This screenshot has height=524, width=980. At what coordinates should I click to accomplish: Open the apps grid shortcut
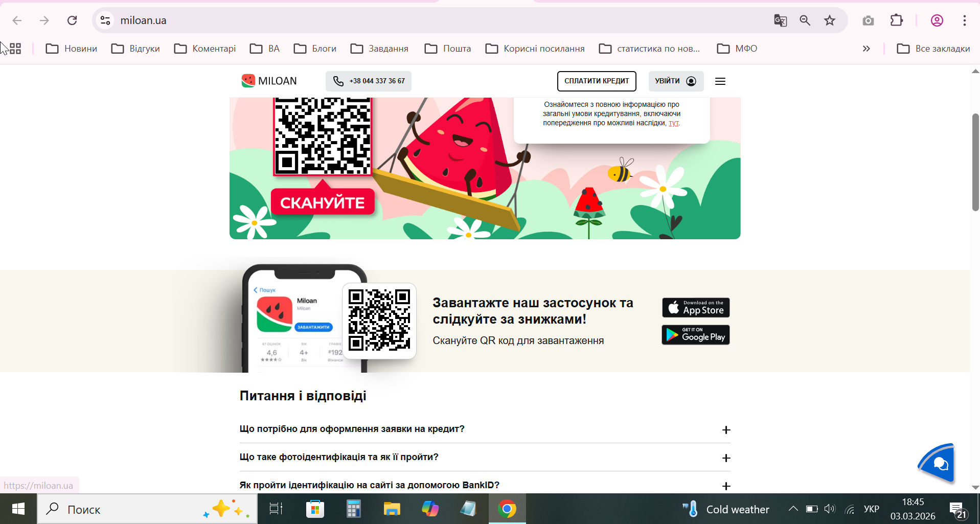click(15, 49)
